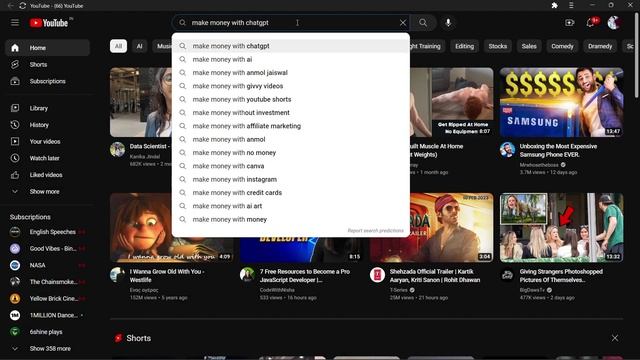Open Shehzada Official Trailer video title

(x=435, y=276)
